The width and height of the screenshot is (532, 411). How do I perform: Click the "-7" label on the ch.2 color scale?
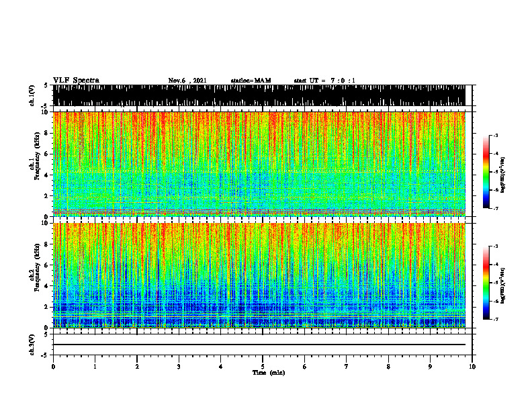pos(496,319)
